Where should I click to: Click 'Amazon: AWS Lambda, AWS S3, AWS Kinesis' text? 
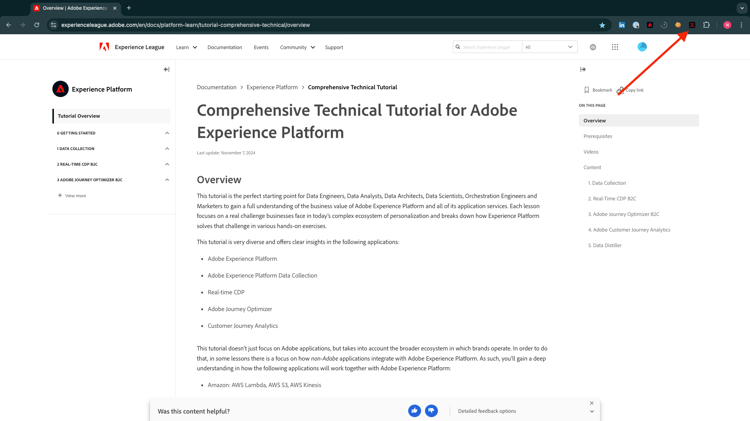[264, 385]
